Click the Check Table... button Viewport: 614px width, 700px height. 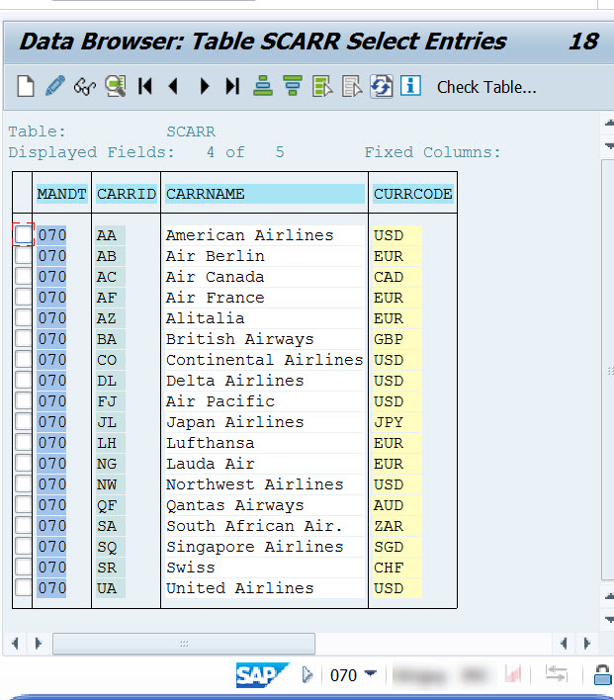click(x=486, y=87)
